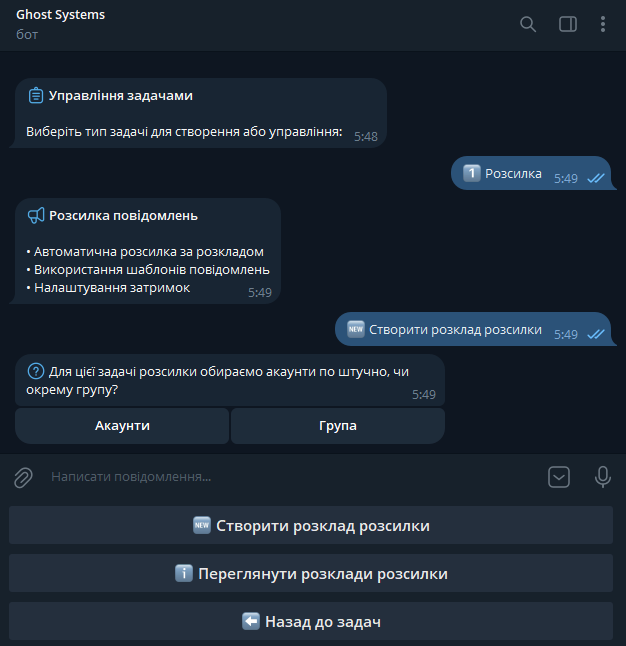Screen dimensions: 626x646
Task: Click the sent Створити розклад розсилки message
Action: (x=472, y=330)
